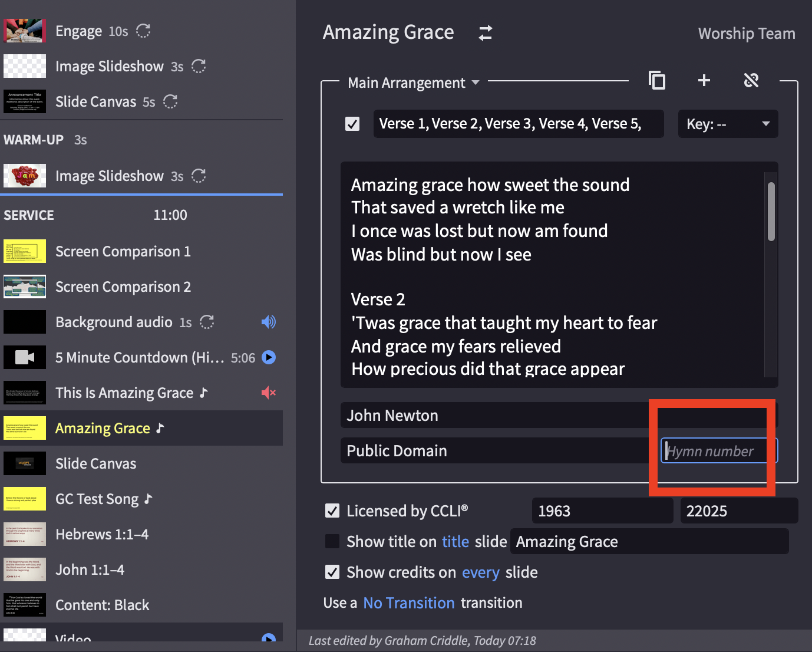
Task: Play the 5 Minute Countdown video
Action: 269,357
